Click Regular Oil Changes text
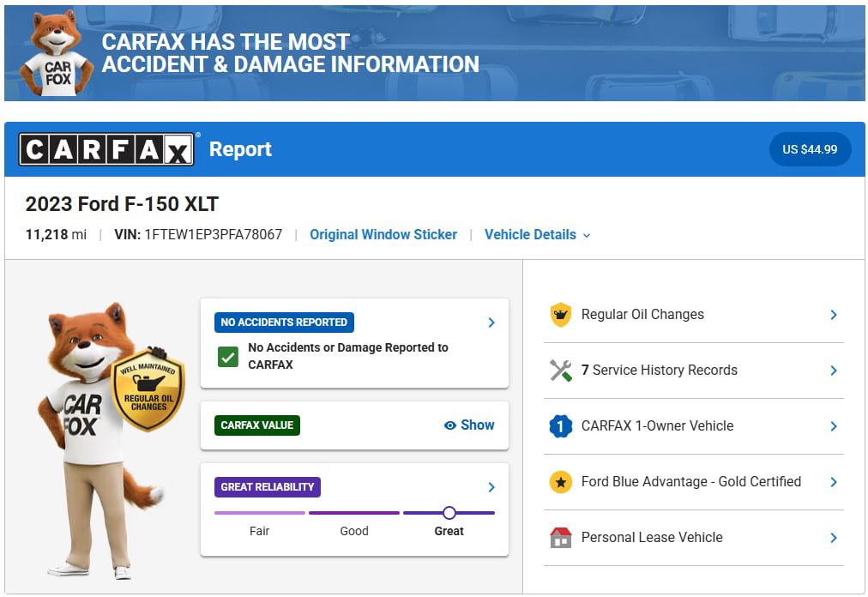This screenshot has width=868, height=597. pyautogui.click(x=642, y=315)
